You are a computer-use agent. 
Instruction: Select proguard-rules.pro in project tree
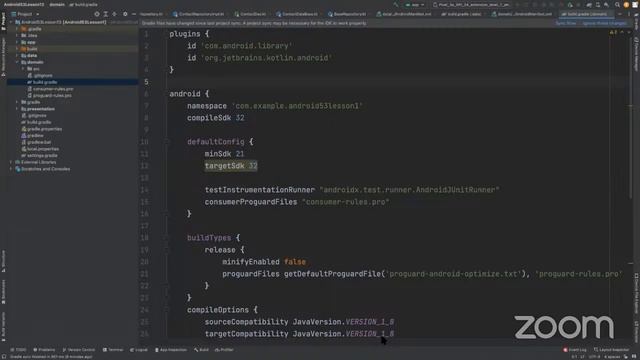click(x=52, y=96)
